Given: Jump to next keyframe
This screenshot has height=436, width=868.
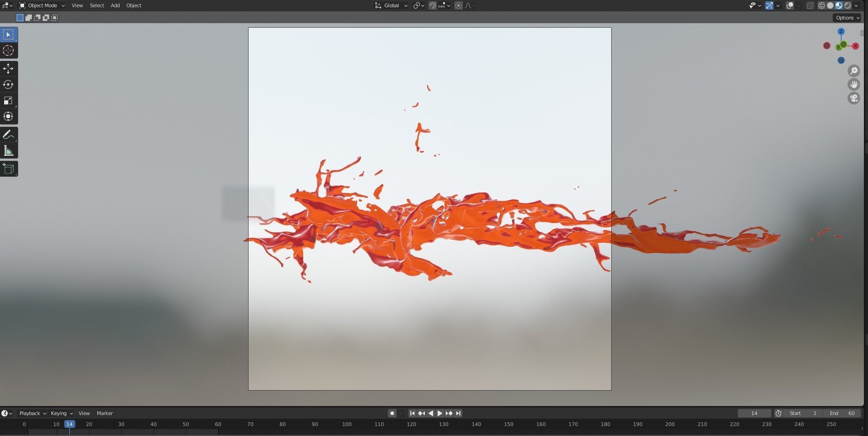Looking at the screenshot, I should click(x=449, y=413).
